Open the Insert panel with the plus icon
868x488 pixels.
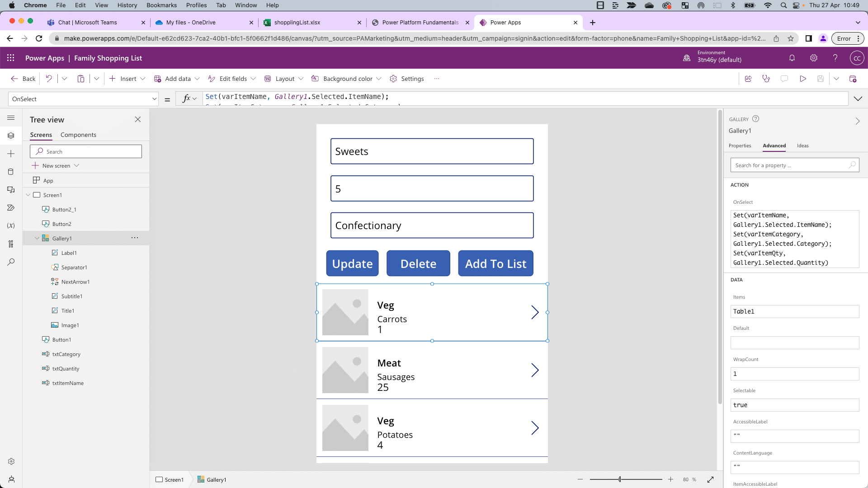tap(11, 154)
